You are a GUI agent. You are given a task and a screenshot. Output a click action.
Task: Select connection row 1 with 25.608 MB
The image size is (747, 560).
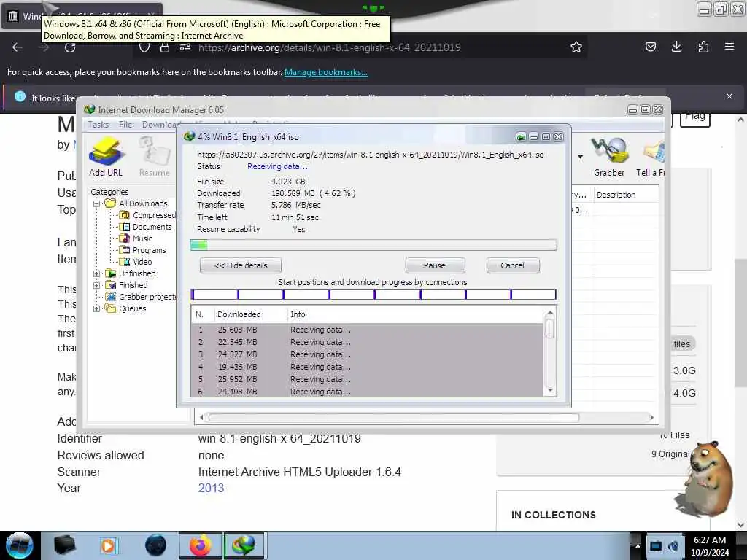367,330
